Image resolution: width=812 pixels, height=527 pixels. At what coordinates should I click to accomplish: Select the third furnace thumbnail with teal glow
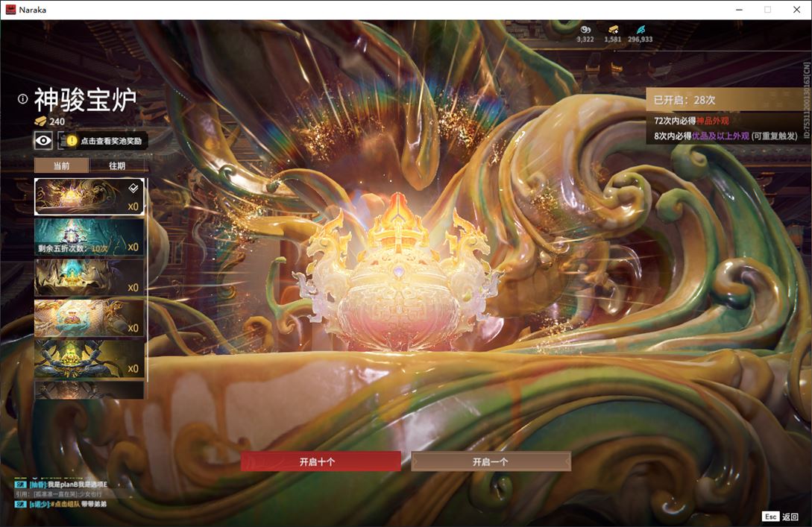click(x=89, y=277)
